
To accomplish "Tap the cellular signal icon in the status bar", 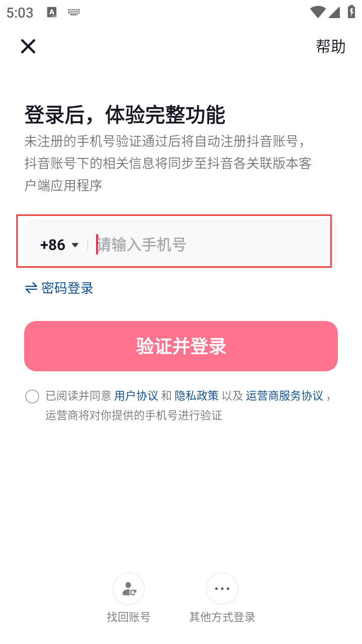I will (334, 12).
